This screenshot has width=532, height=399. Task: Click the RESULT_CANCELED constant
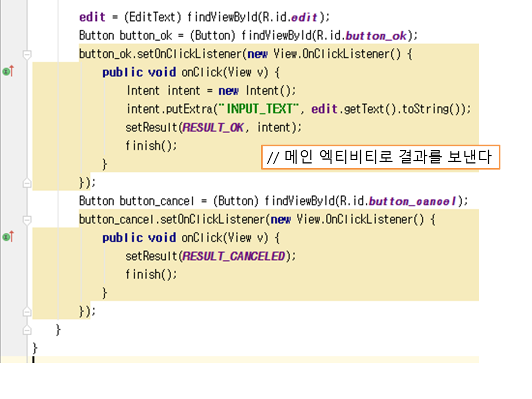click(233, 256)
